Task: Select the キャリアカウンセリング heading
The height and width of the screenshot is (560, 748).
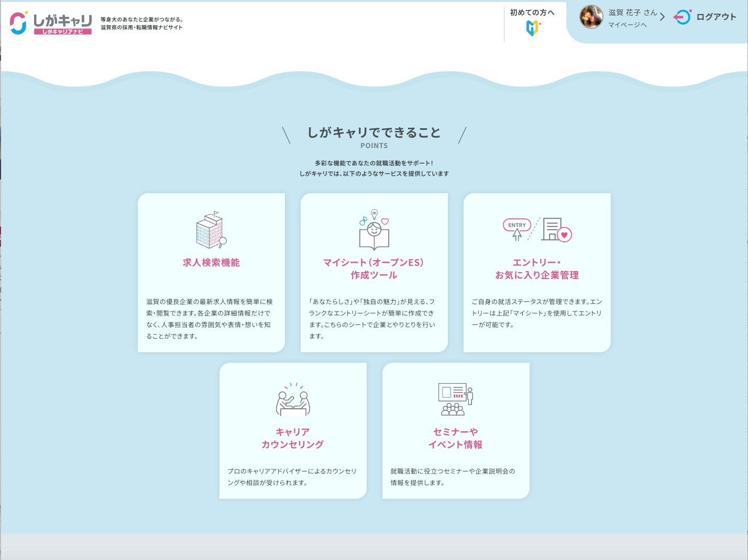Action: click(293, 439)
